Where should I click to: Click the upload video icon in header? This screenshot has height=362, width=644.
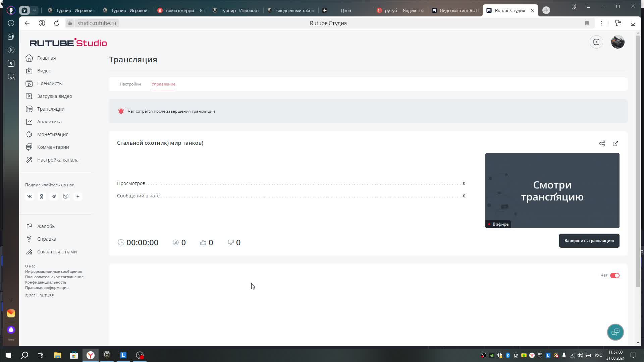pyautogui.click(x=596, y=42)
